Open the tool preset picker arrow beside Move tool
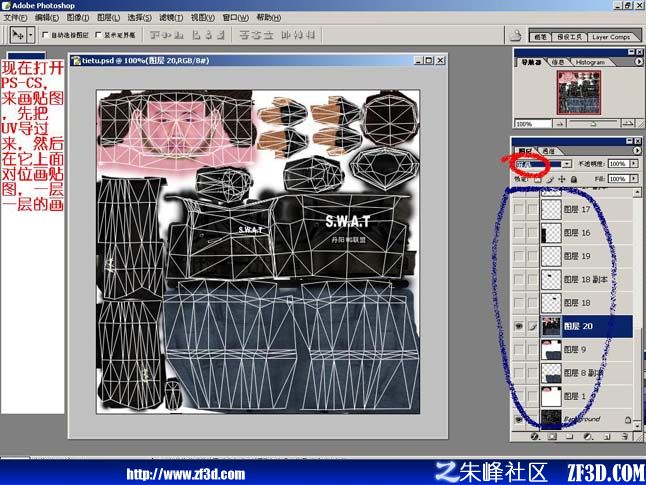Viewport: 646px width, 485px height. (30, 35)
